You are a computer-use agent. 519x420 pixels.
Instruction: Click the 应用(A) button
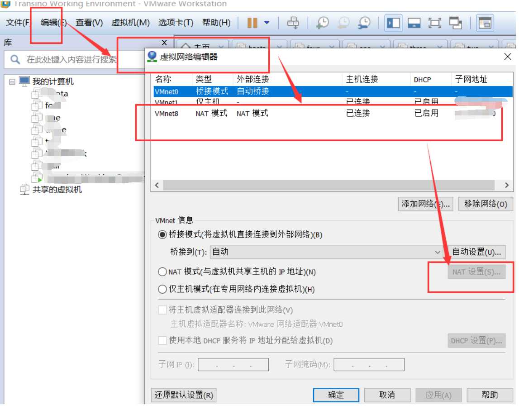pos(438,395)
